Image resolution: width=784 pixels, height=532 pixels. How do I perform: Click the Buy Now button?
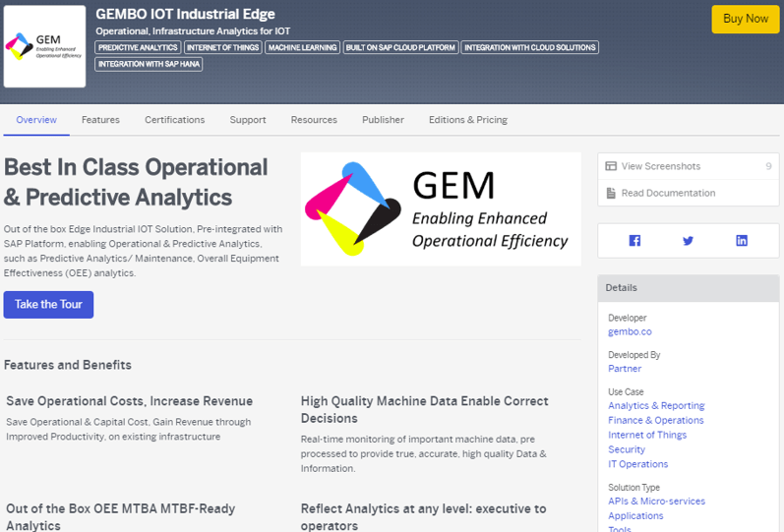pyautogui.click(x=746, y=19)
